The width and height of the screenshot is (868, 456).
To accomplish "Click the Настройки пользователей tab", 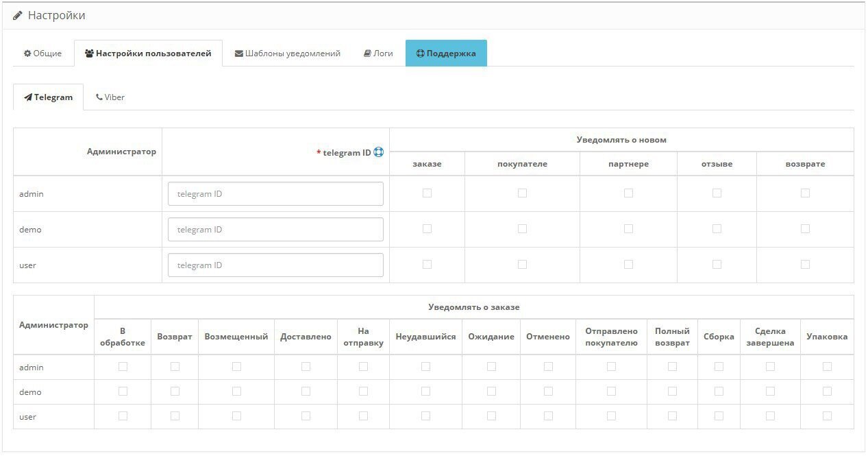I will tap(148, 53).
